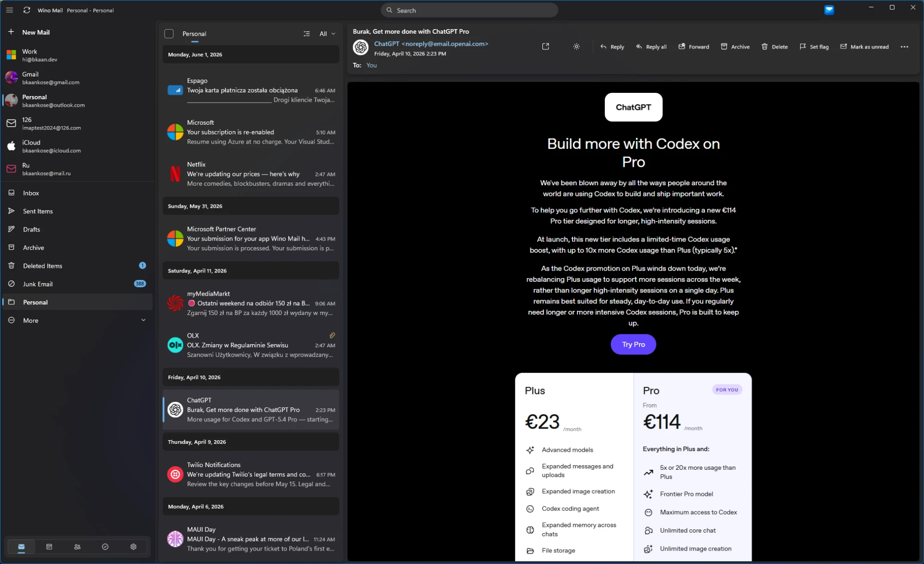Viewport: 924px width, 564px height.
Task: Open the hamburger navigation menu
Action: pyautogui.click(x=9, y=10)
